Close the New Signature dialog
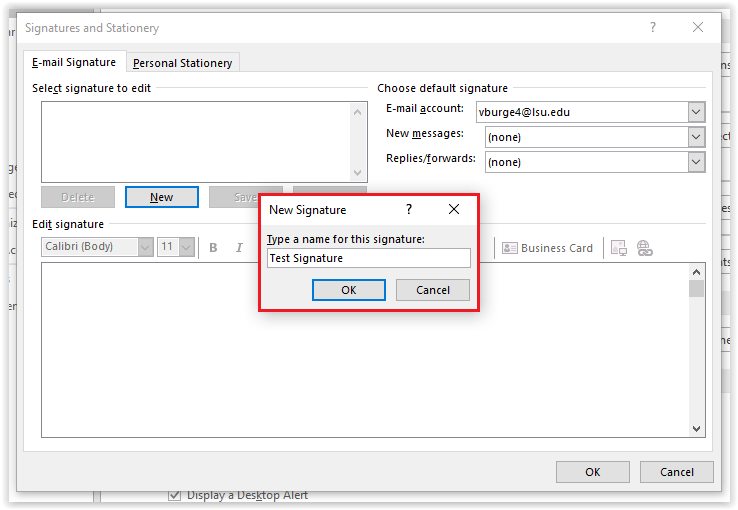738x510 pixels. pyautogui.click(x=454, y=209)
